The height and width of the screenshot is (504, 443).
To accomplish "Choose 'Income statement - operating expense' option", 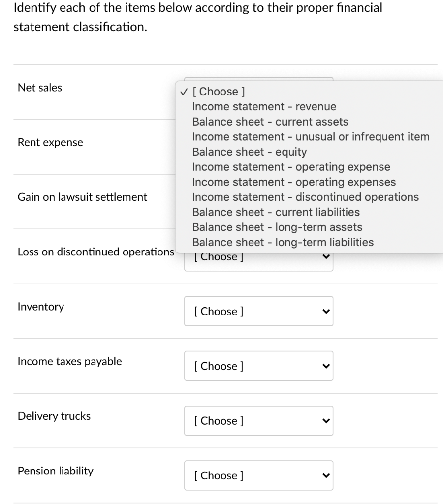I will click(291, 167).
